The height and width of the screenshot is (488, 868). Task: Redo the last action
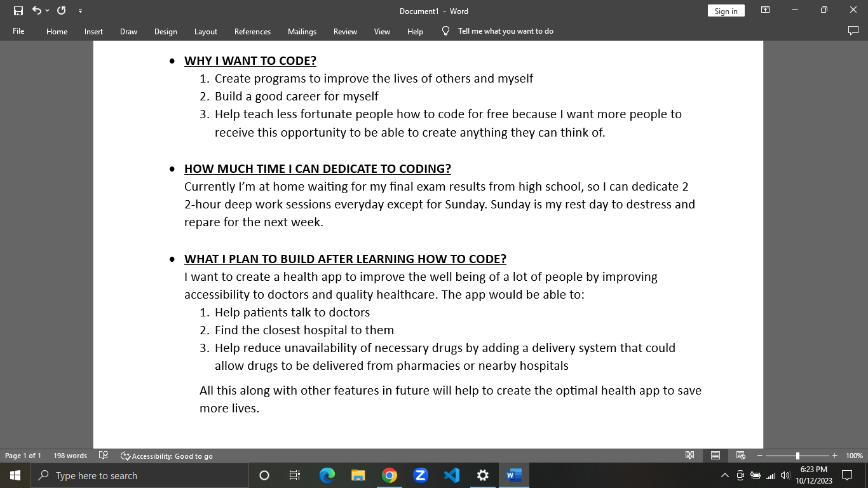(x=62, y=11)
